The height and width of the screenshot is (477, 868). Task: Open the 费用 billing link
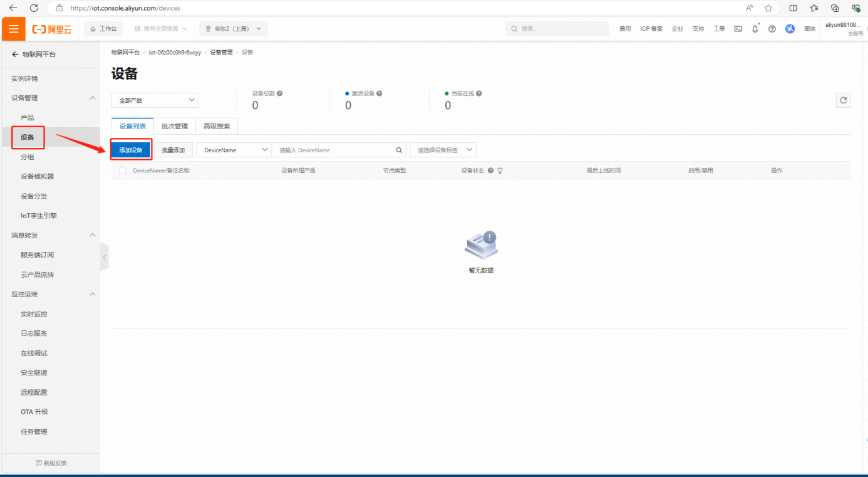click(x=625, y=29)
